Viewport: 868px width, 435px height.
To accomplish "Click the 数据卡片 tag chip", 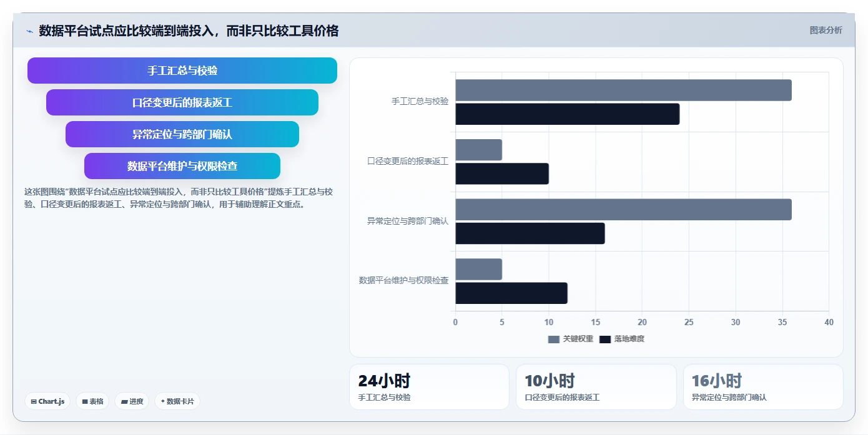I will pos(177,401).
